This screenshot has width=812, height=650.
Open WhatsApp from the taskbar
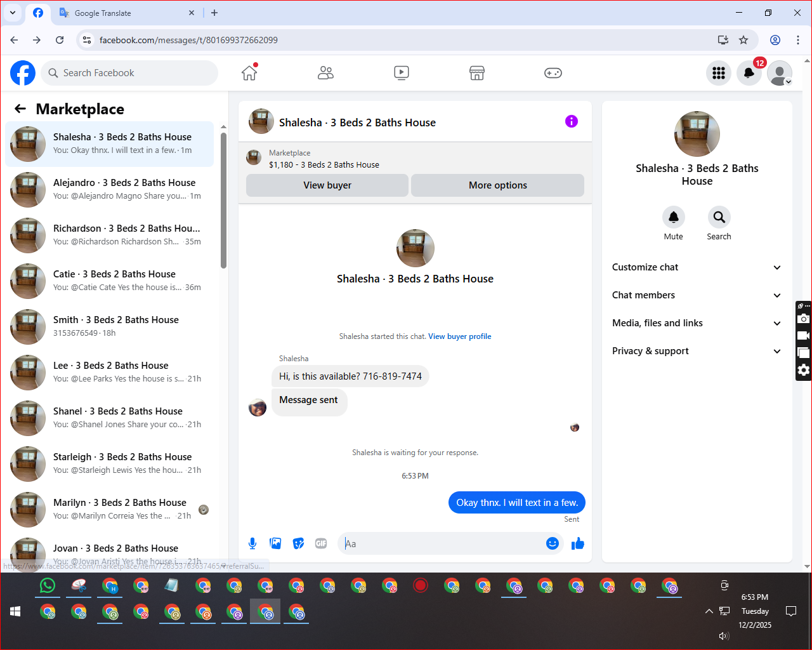(48, 585)
